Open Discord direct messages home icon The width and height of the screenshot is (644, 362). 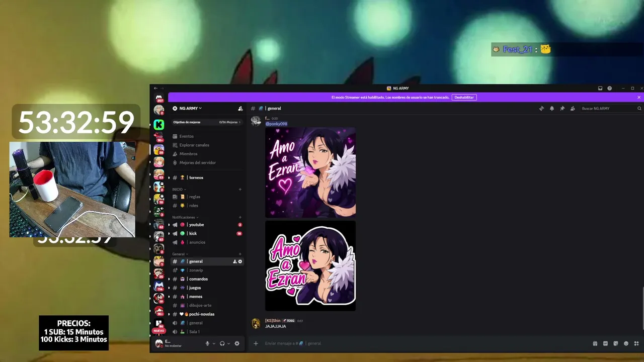[159, 98]
